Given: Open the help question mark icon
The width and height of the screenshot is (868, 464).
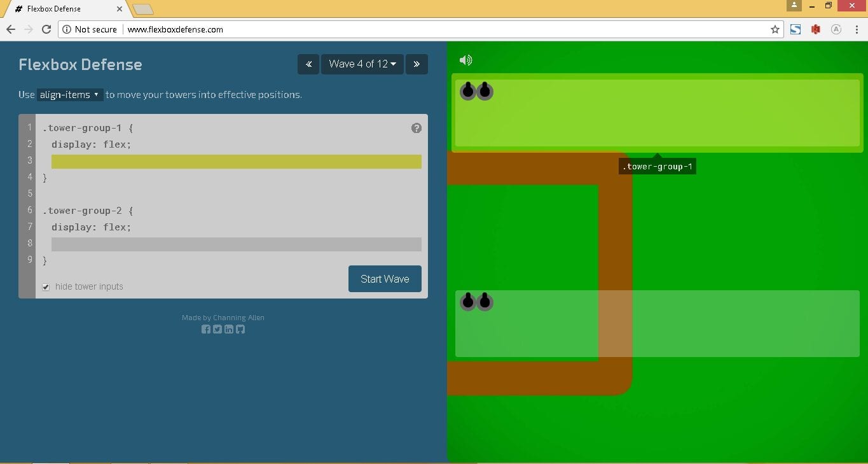Looking at the screenshot, I should 417,128.
